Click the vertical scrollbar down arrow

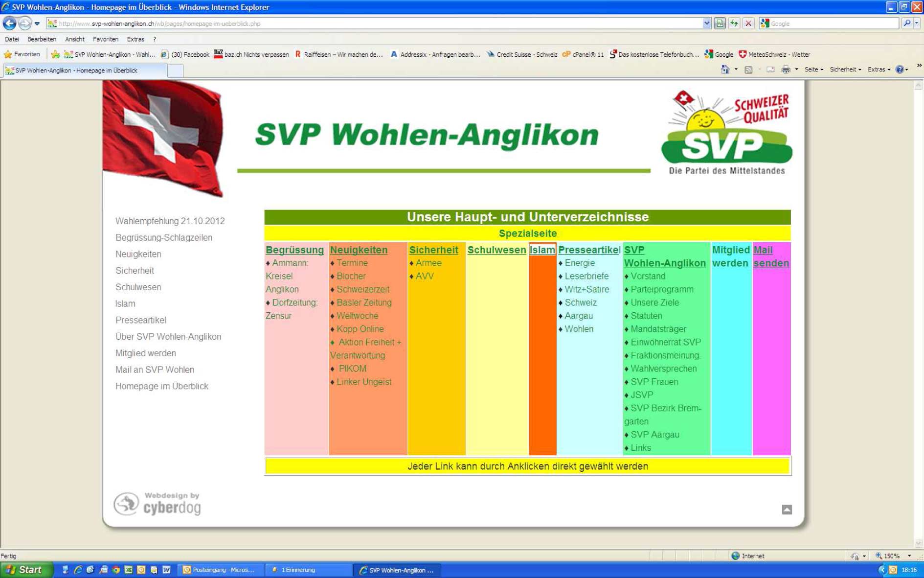pyautogui.click(x=918, y=543)
